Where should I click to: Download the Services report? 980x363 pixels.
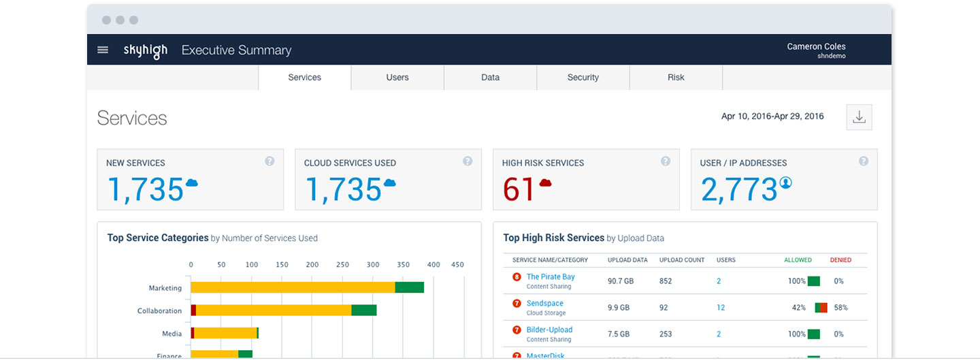859,117
